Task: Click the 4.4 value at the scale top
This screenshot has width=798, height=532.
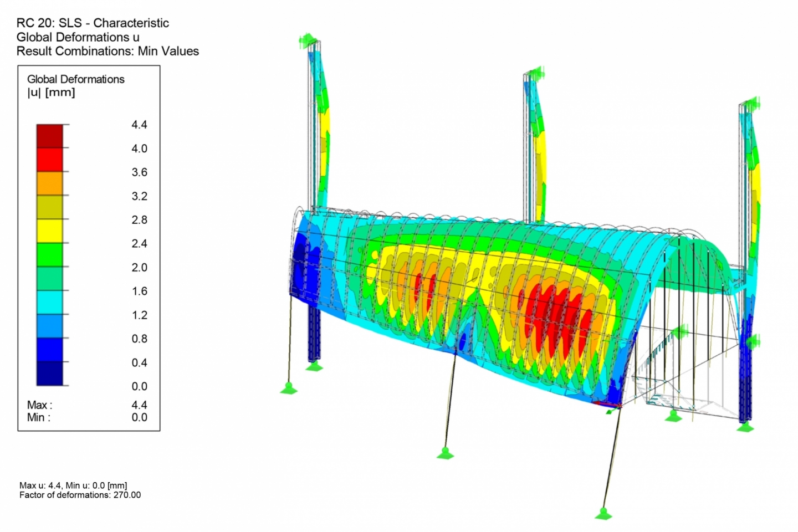Action: coord(139,125)
